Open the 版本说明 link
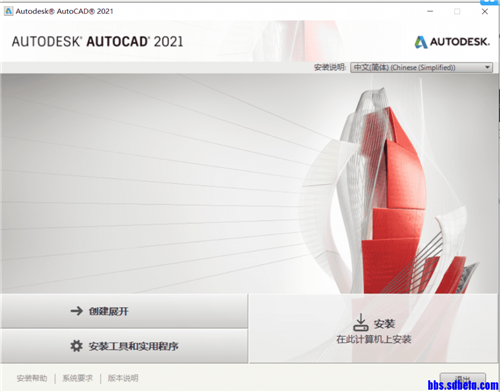The image size is (500, 392). point(123,378)
